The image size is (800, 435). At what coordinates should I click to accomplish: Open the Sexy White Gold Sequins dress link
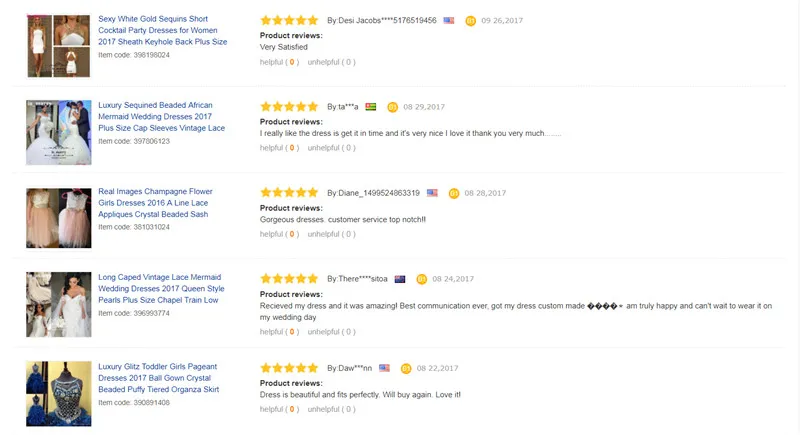[x=162, y=30]
